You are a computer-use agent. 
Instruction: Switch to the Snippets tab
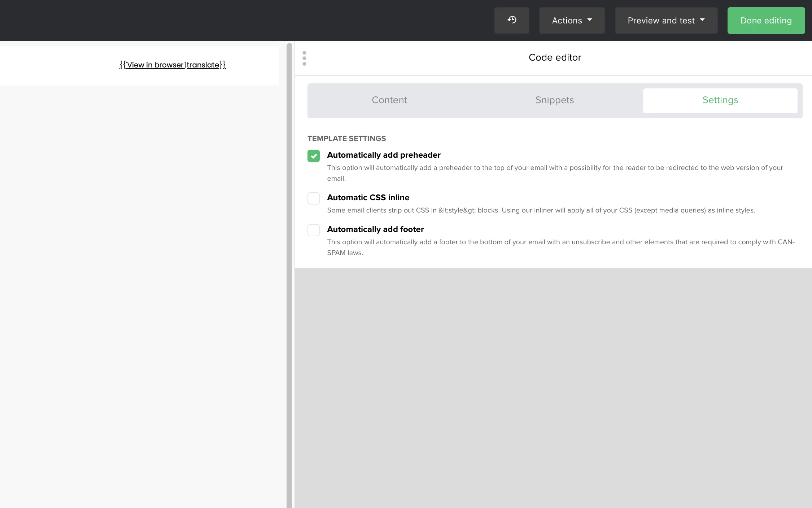tap(554, 100)
